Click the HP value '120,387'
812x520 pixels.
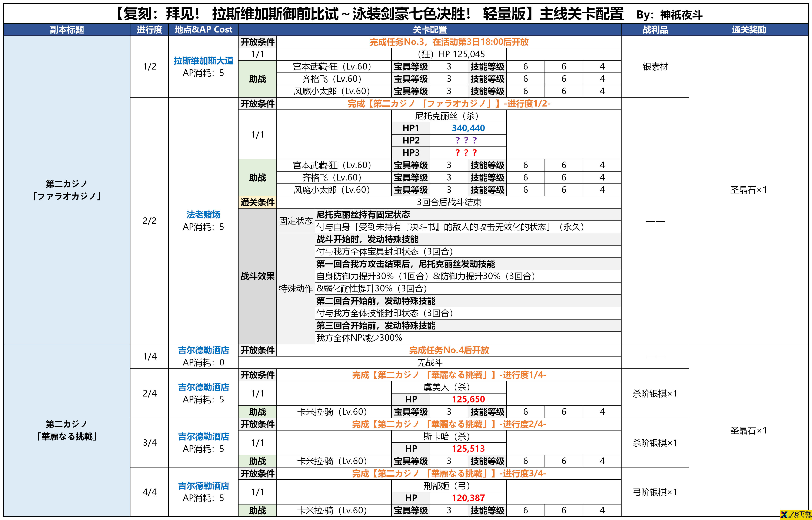(468, 498)
